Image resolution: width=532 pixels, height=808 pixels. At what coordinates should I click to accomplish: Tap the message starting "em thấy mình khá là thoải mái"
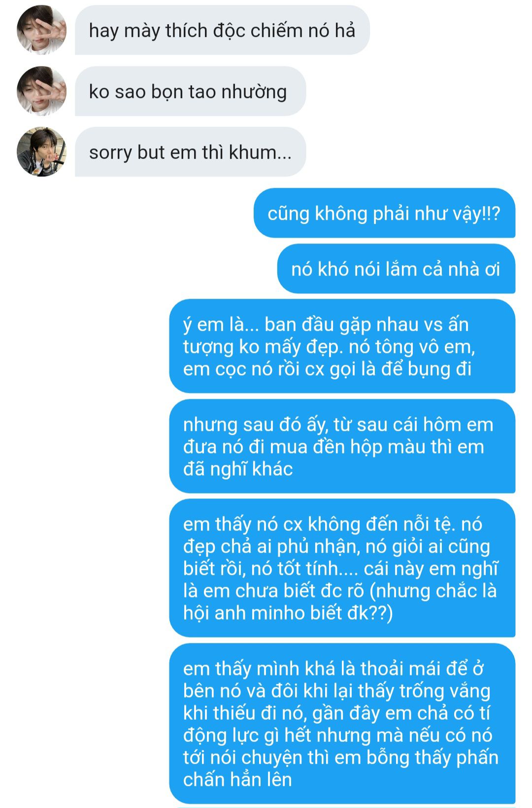pyautogui.click(x=342, y=723)
